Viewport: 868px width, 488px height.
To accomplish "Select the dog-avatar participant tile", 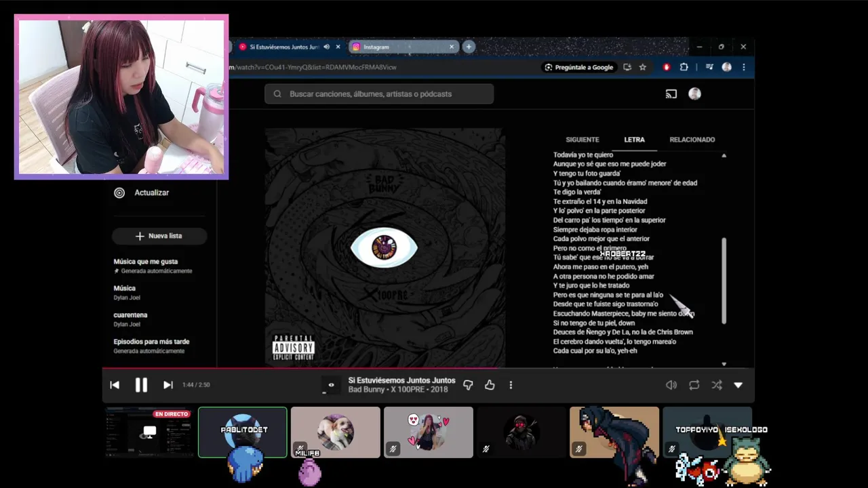I will coord(336,432).
